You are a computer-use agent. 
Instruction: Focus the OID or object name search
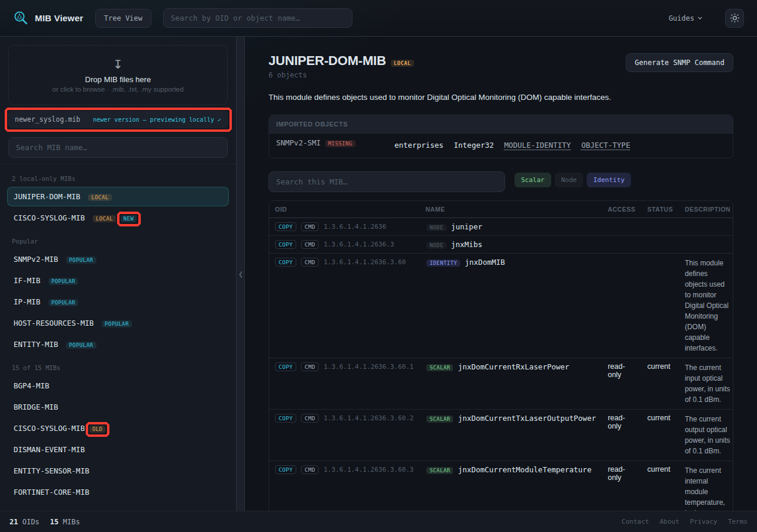click(258, 18)
